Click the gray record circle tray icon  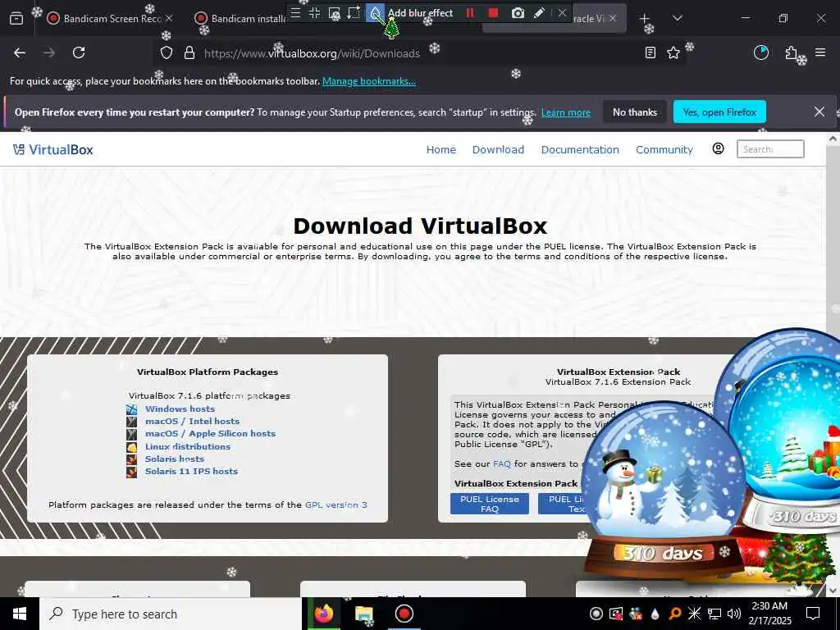tap(596, 614)
